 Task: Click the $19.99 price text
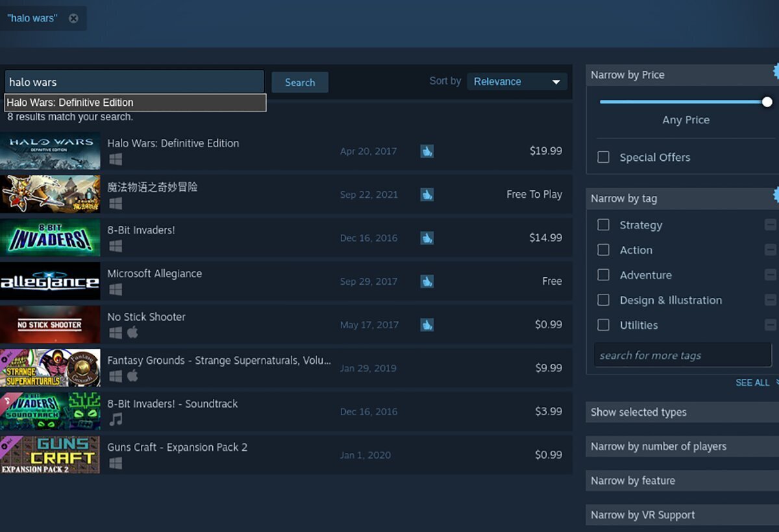click(546, 151)
